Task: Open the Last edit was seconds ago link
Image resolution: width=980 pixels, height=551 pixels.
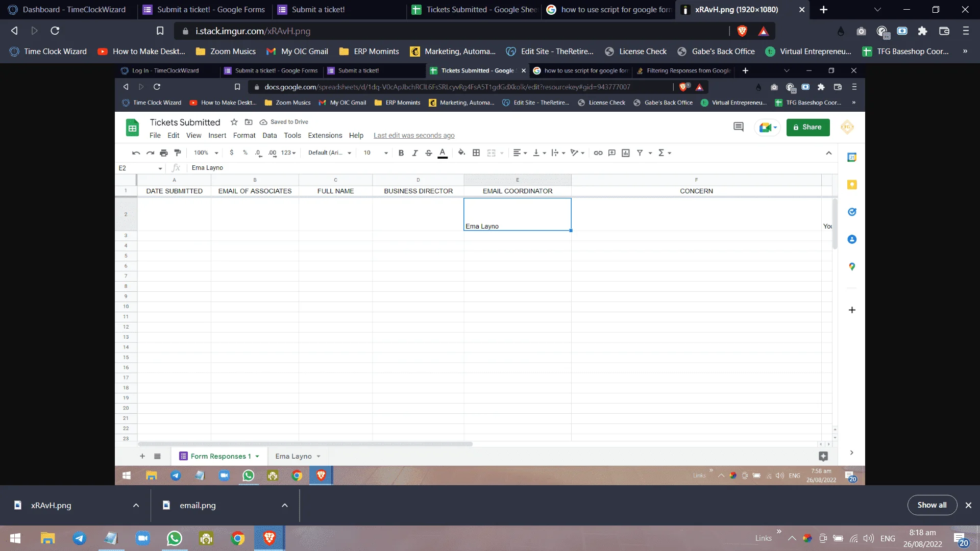Action: pos(414,136)
